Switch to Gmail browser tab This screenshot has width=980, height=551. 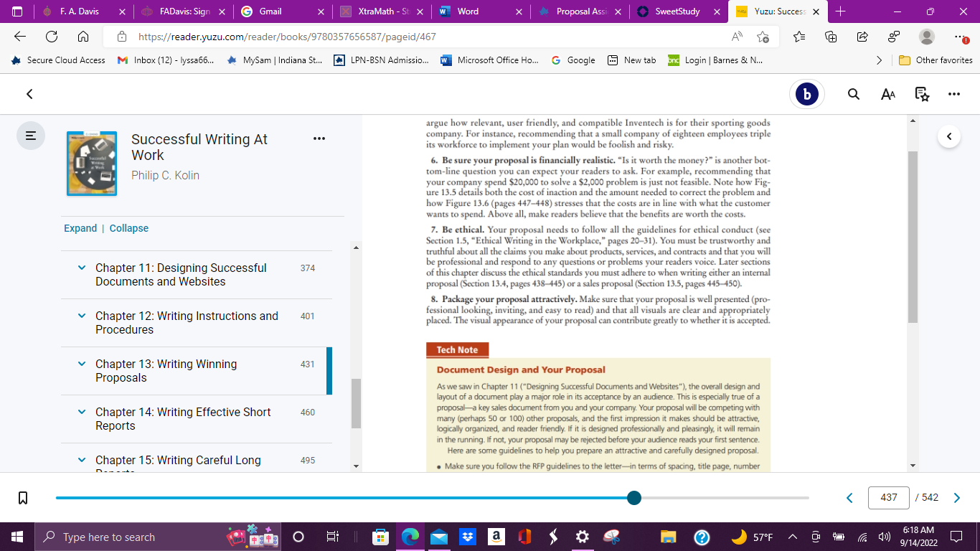(281, 11)
